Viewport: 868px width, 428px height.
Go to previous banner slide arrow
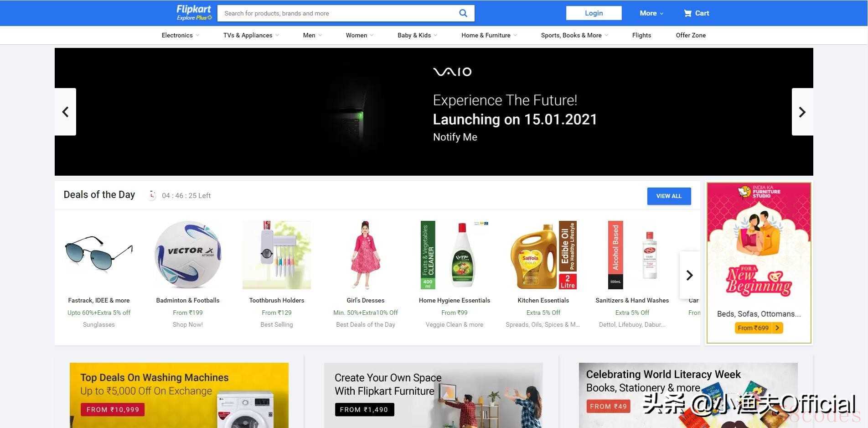[x=65, y=112]
